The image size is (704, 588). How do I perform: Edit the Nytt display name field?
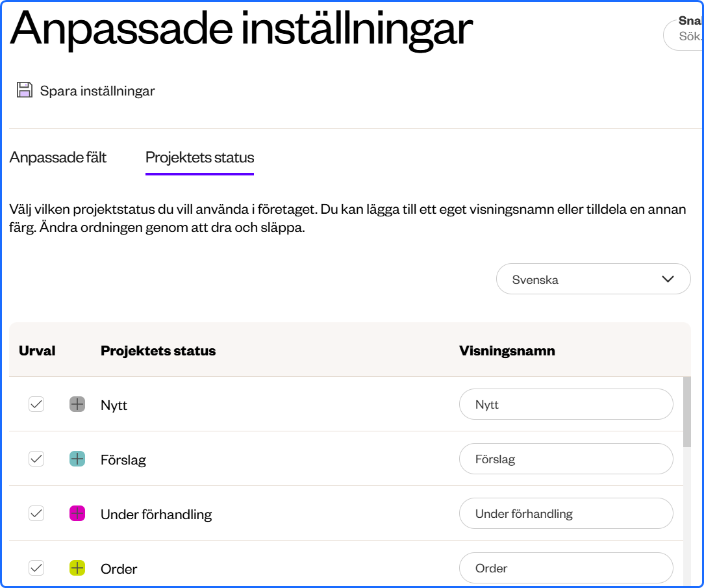(566, 404)
